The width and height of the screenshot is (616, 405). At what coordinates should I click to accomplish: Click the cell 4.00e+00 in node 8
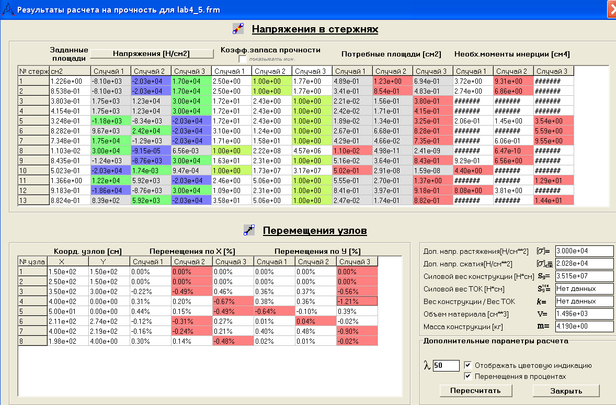[109, 341]
